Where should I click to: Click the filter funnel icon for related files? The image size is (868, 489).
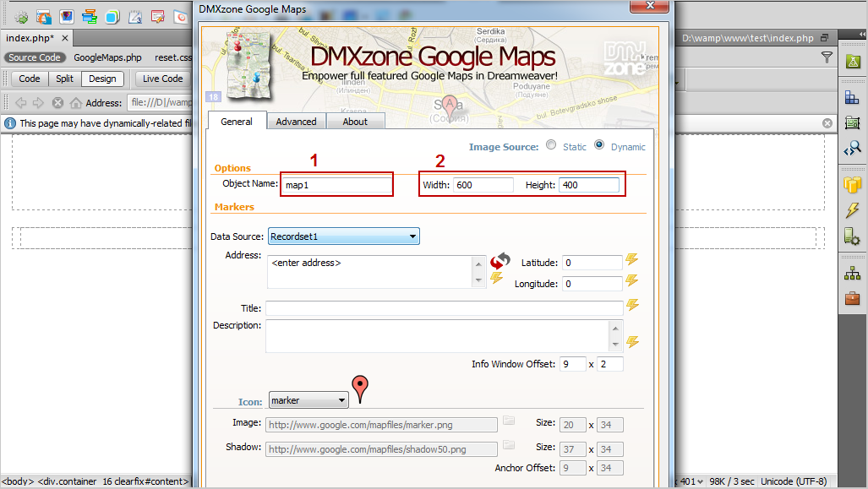[x=827, y=57]
